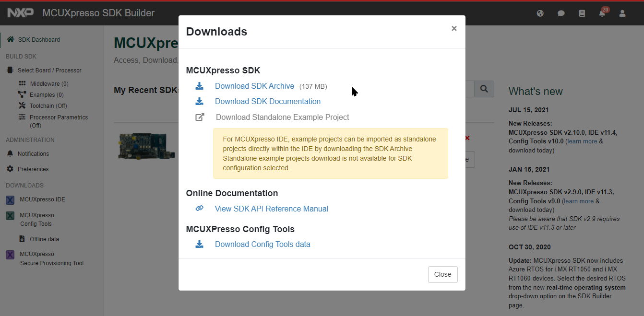Click red X delete icon on SDK row

[467, 138]
